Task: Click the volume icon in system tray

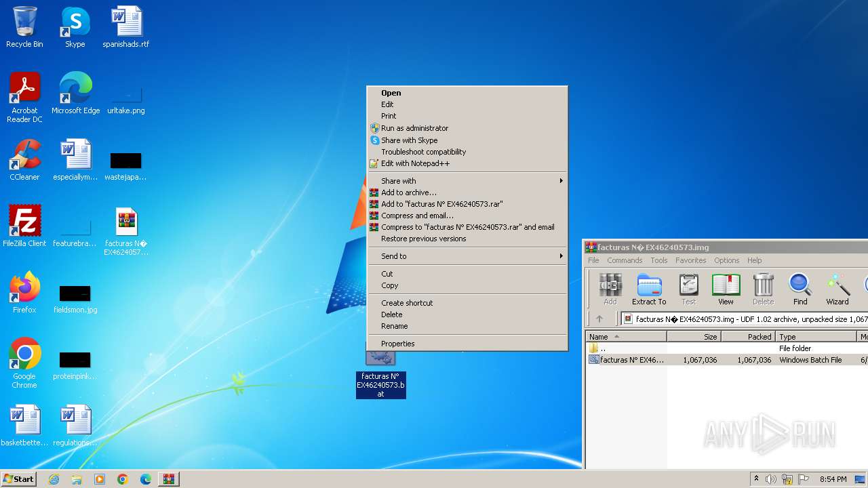Action: (771, 479)
